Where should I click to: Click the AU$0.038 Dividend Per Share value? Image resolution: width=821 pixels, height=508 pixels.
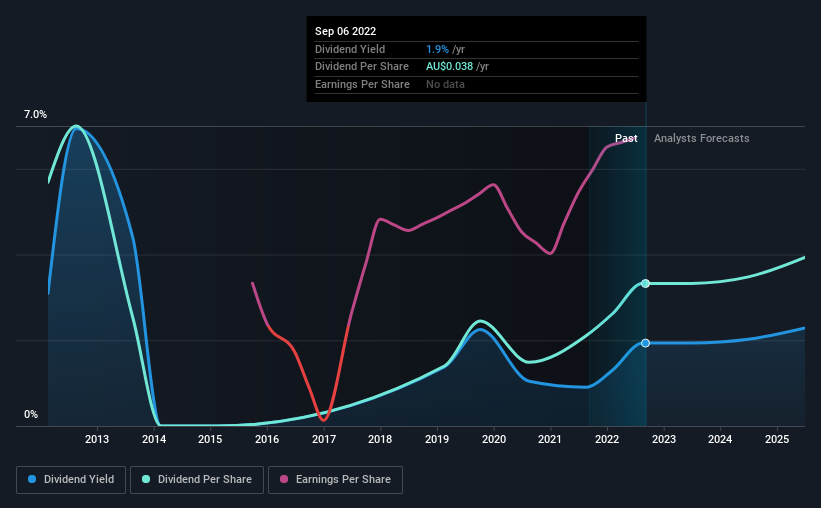pos(449,67)
